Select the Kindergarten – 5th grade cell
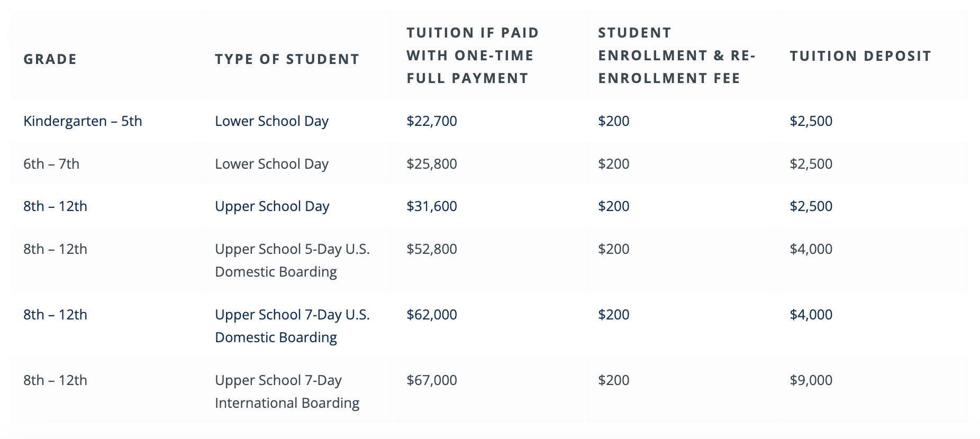This screenshot has width=980, height=439. 83,121
